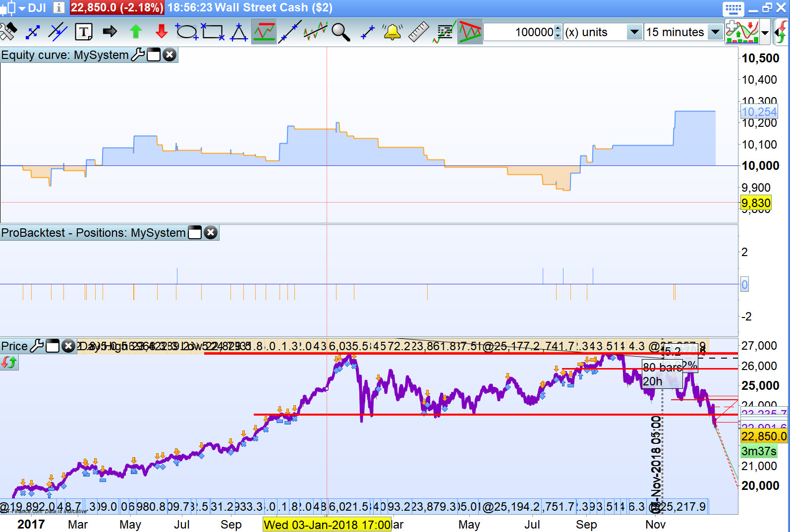Show DJI instrument information
Viewport: 790px width, 532px height.
[58, 7]
